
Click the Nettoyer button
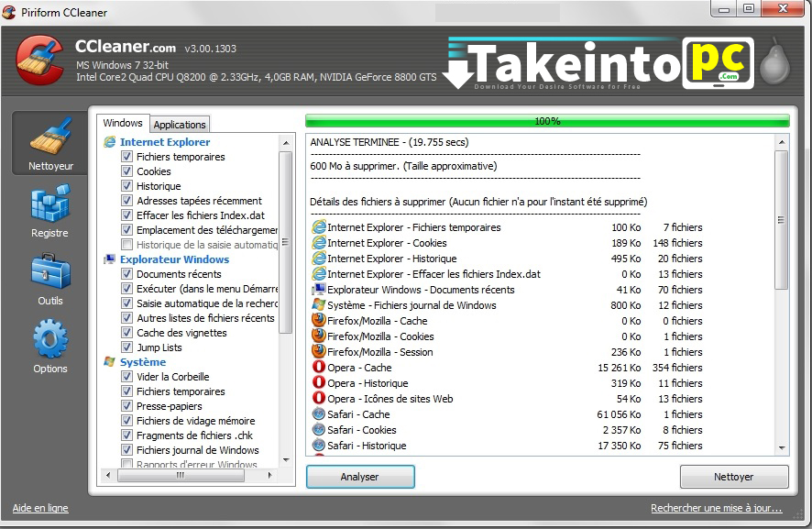point(734,477)
